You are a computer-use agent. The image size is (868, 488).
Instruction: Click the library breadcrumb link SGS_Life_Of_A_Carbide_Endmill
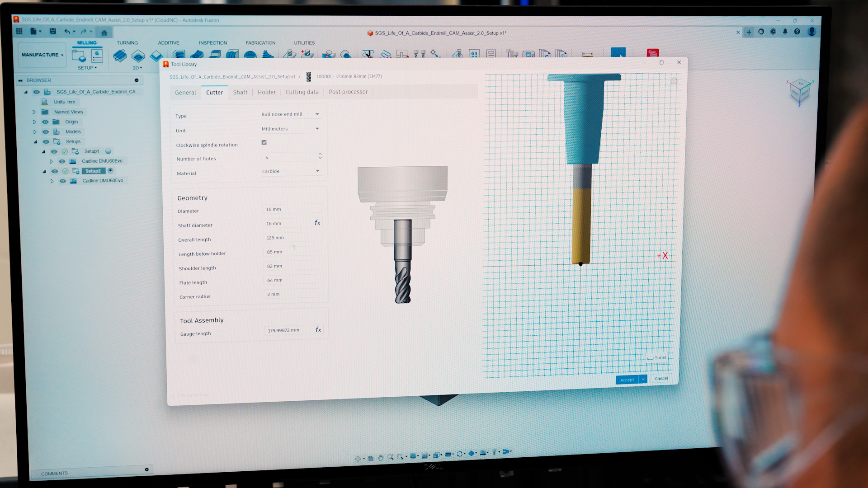pyautogui.click(x=232, y=77)
